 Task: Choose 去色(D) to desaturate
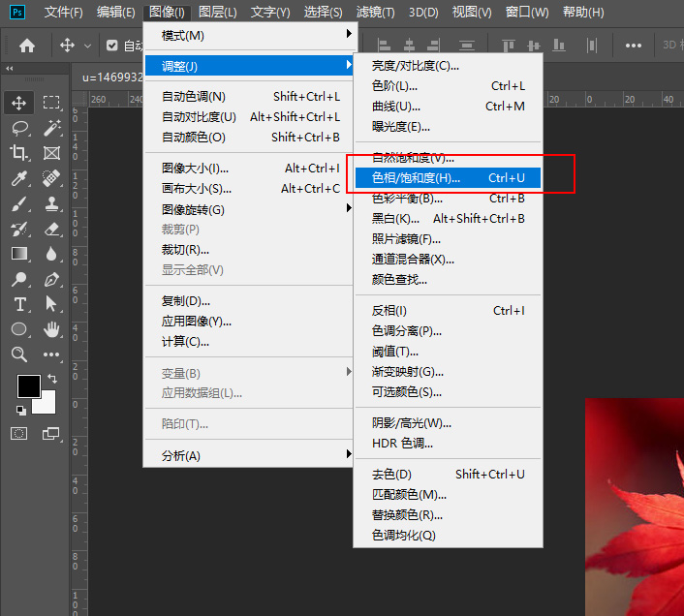click(x=448, y=474)
